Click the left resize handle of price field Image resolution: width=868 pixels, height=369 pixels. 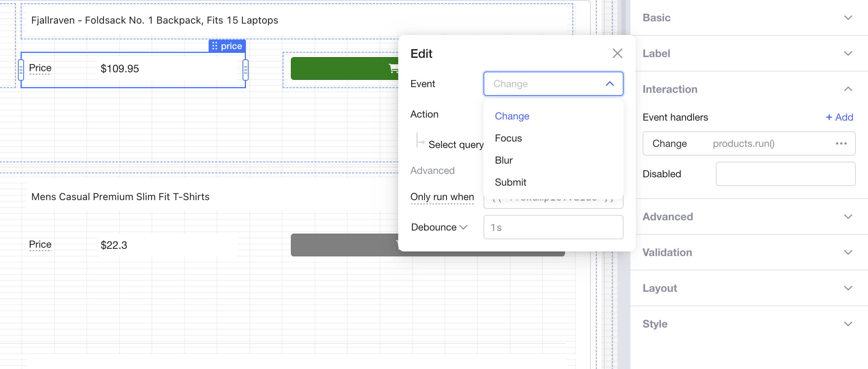[21, 70]
